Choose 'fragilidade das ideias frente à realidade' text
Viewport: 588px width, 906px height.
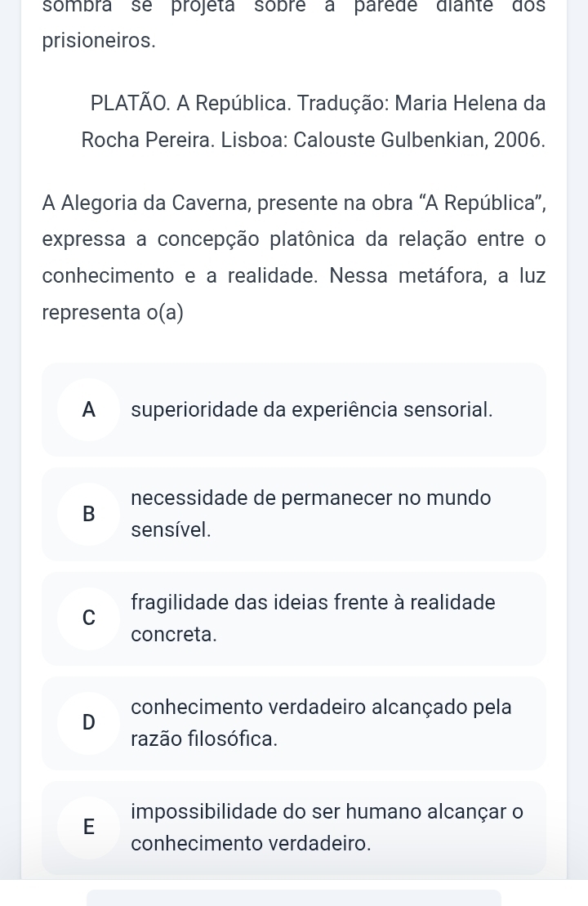pyautogui.click(x=313, y=603)
